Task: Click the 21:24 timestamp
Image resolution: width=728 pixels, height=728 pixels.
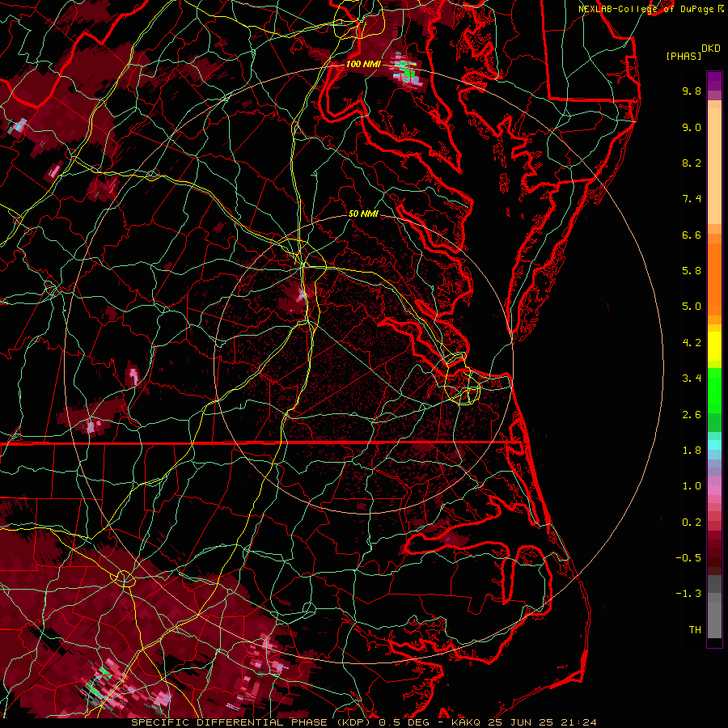Action: [x=579, y=722]
